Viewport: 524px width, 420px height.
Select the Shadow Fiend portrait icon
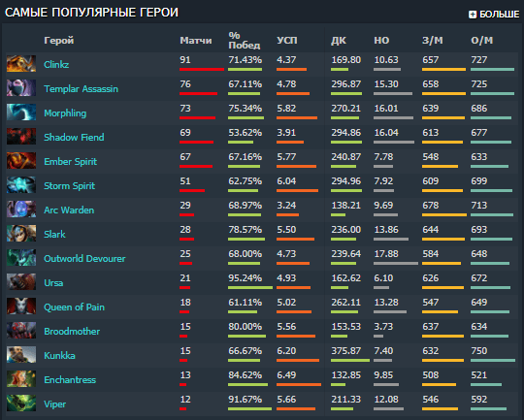tap(21, 137)
